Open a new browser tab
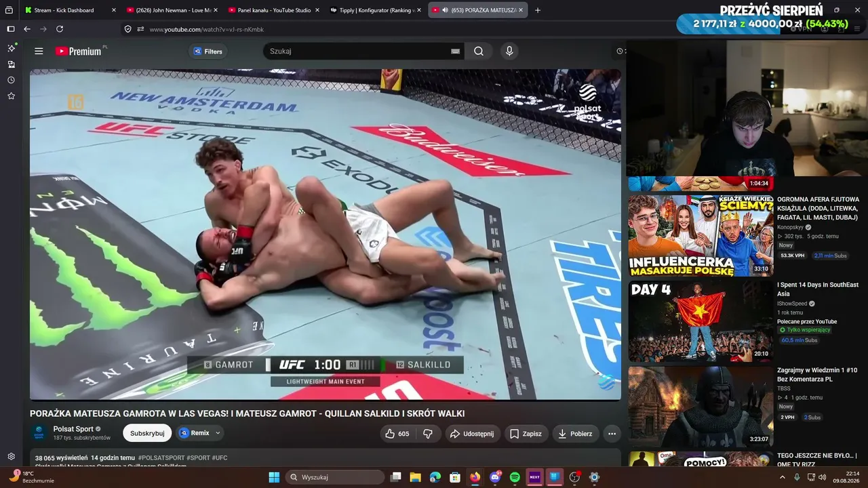 (538, 10)
